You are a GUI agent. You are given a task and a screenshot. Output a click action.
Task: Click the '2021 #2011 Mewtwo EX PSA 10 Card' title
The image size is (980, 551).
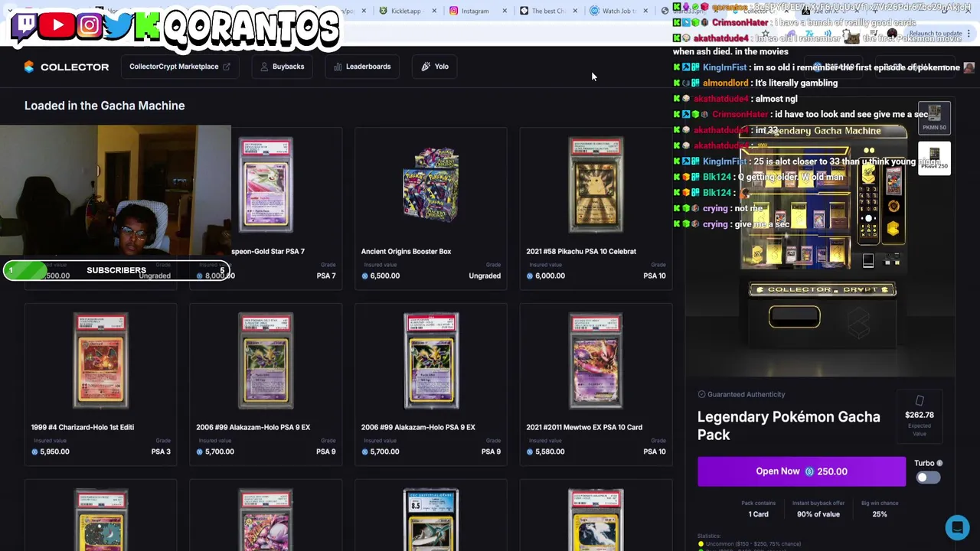(x=584, y=427)
